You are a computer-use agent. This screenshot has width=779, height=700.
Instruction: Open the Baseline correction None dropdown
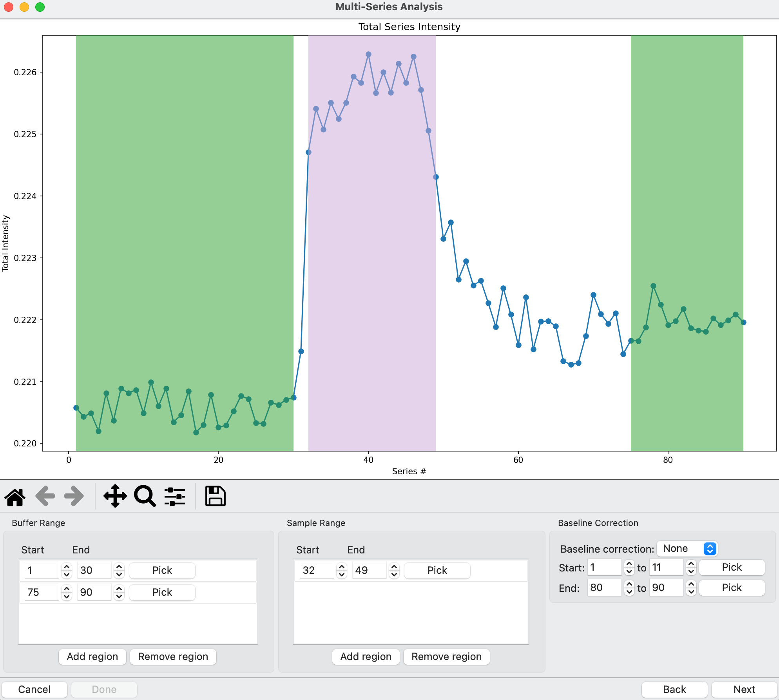(x=687, y=548)
